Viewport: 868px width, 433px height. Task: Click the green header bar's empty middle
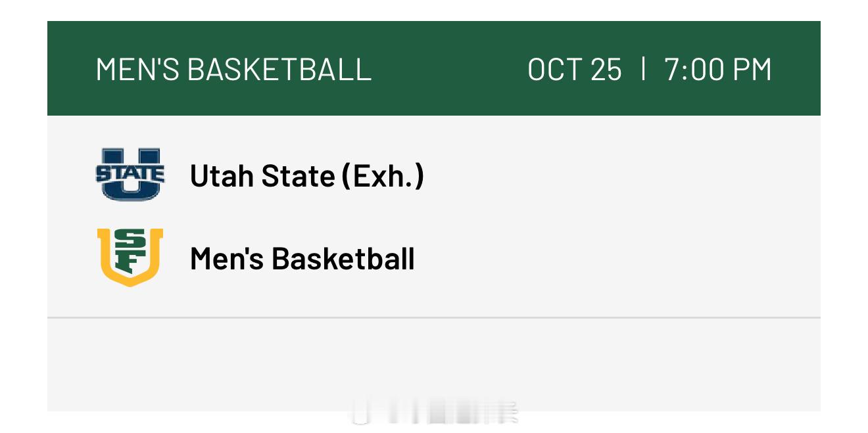(x=447, y=69)
